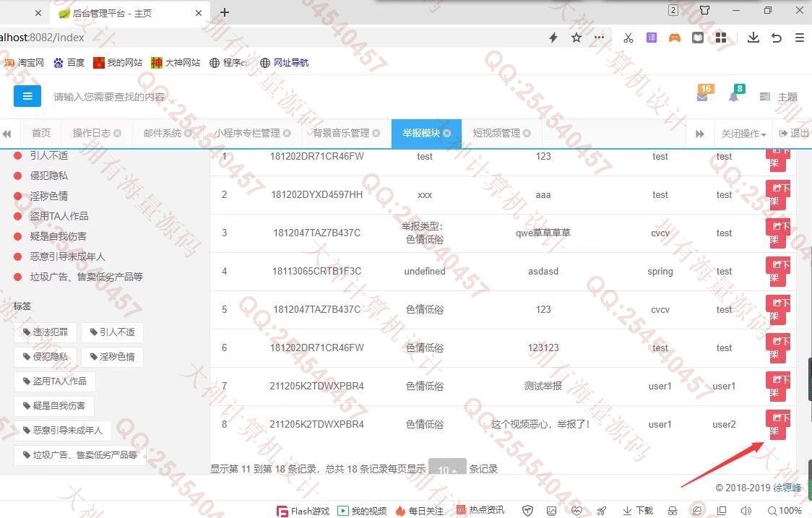Open the 我的网站 bookmark

[x=118, y=63]
